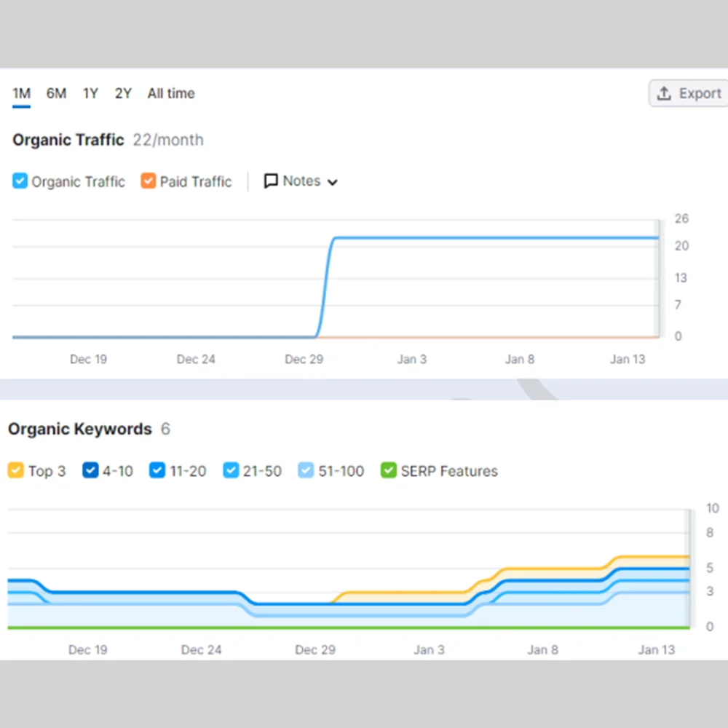This screenshot has width=728, height=728.
Task: Click the Jan 8 label on keywords chart
Action: [542, 650]
